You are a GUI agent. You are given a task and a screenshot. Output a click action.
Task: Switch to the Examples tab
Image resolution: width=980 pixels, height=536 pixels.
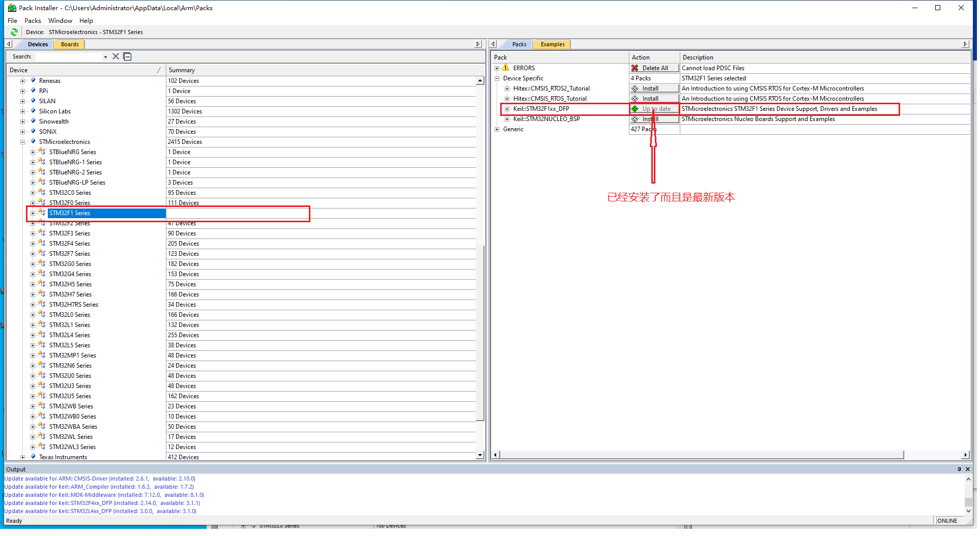(553, 44)
